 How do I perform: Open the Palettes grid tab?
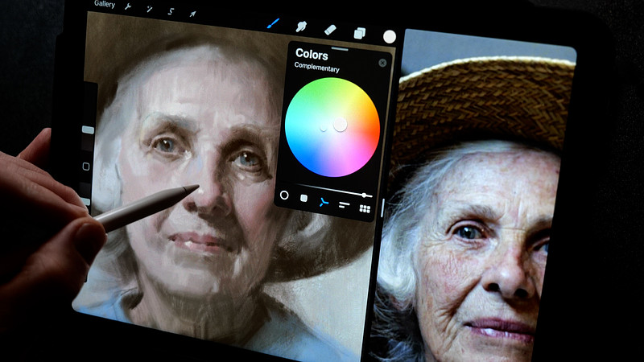pos(365,209)
